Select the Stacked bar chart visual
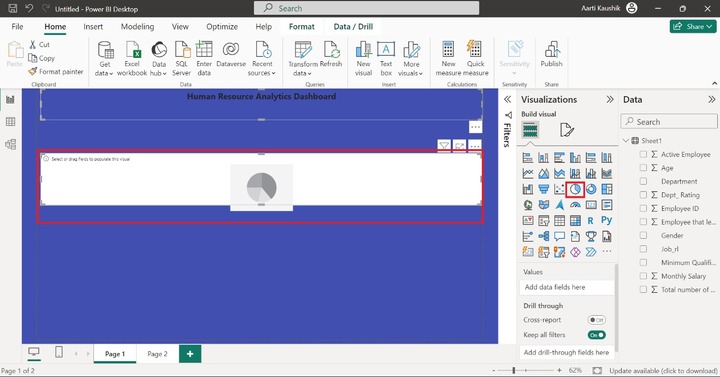This screenshot has width=720, height=377. (528, 158)
